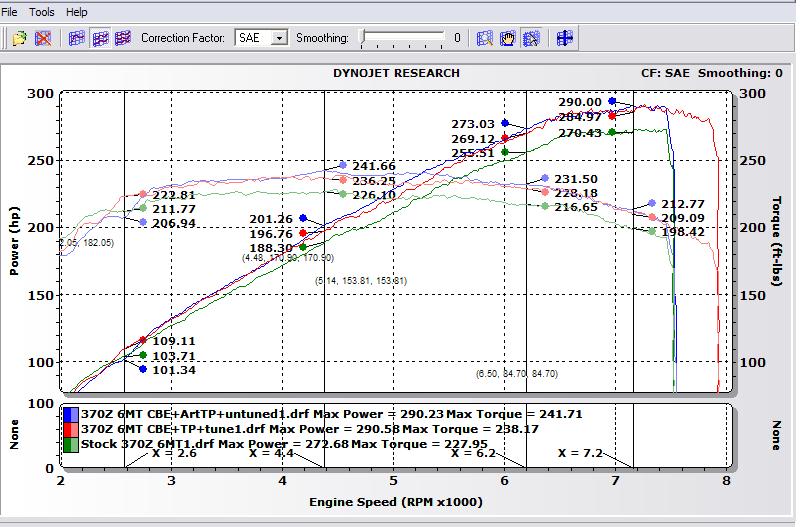800x527 pixels.
Task: Click the 206.94 torque value label
Action: point(174,223)
